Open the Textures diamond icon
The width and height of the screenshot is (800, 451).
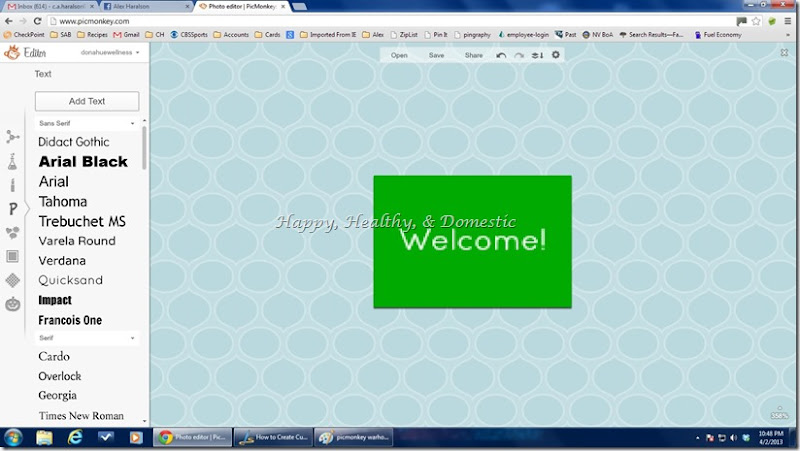pyautogui.click(x=12, y=280)
